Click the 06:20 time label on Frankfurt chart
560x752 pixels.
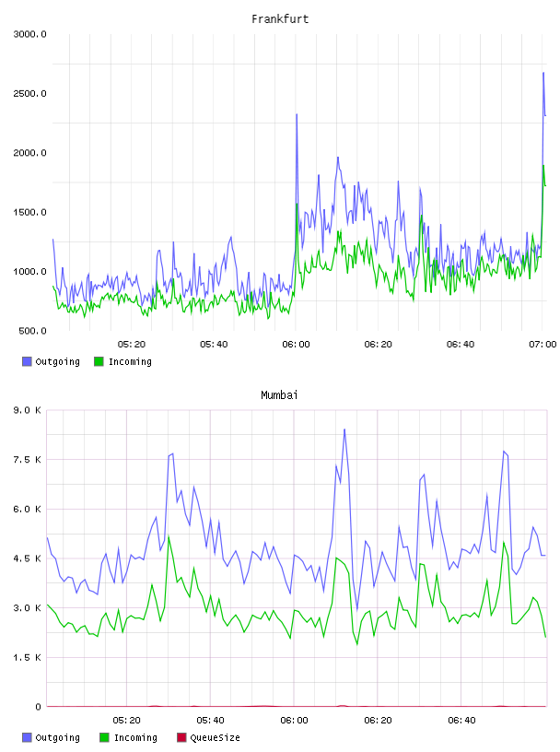tap(378, 345)
